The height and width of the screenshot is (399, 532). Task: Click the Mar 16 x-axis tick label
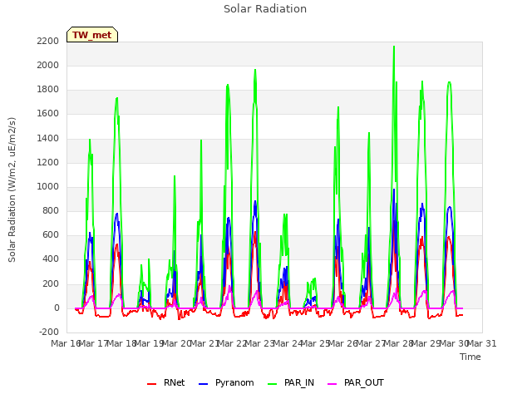pyautogui.click(x=66, y=343)
